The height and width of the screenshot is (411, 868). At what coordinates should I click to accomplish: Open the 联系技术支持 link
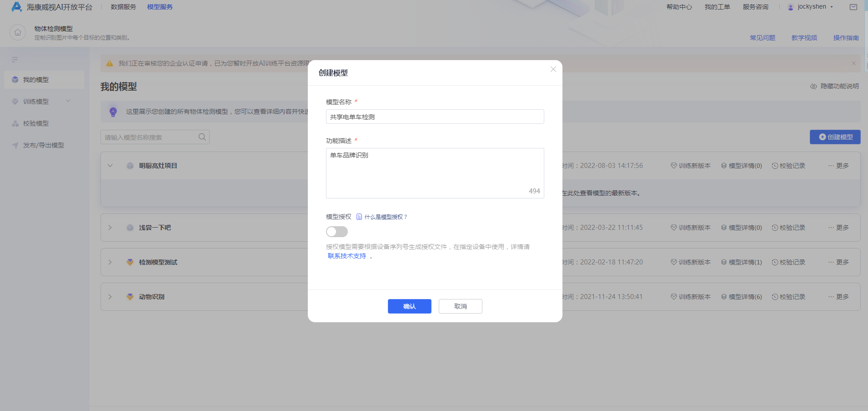(x=346, y=256)
